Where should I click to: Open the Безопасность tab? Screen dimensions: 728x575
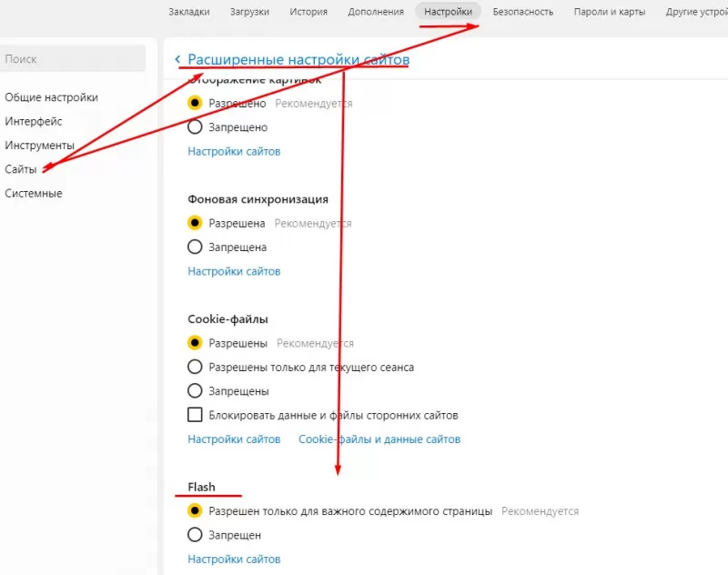pyautogui.click(x=522, y=12)
